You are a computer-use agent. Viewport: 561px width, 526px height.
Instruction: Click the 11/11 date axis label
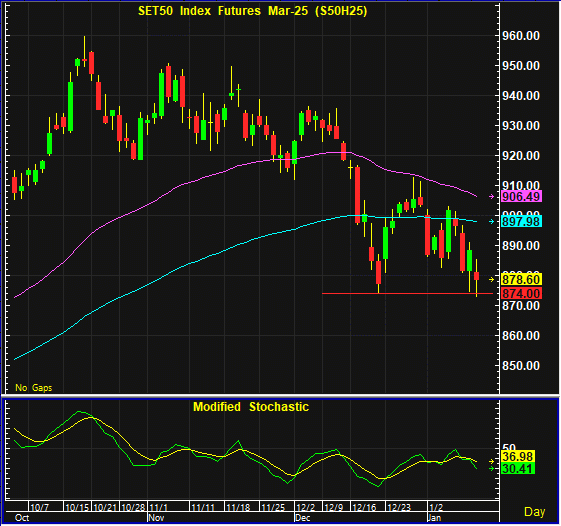coord(203,507)
